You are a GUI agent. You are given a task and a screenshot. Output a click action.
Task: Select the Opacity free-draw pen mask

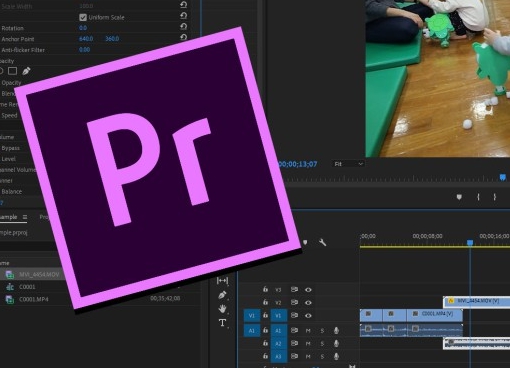[x=26, y=71]
